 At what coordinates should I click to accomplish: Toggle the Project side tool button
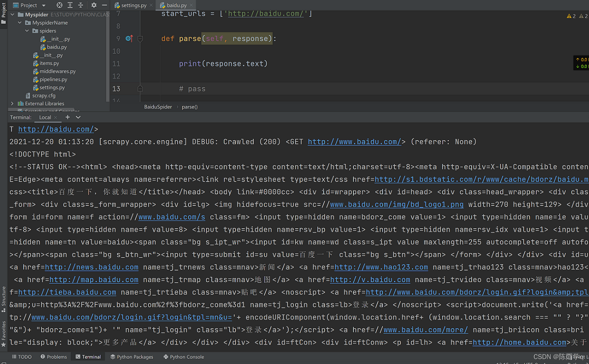click(x=4, y=13)
